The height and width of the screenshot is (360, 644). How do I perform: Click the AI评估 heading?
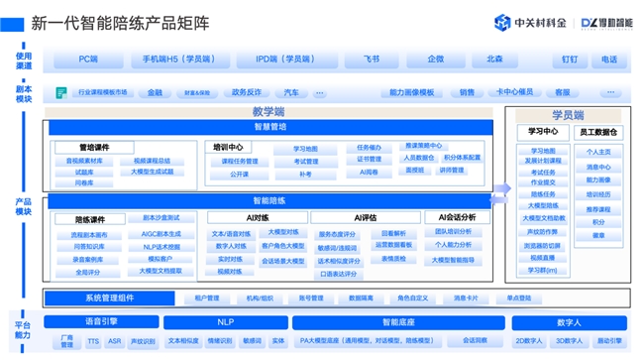click(x=366, y=218)
